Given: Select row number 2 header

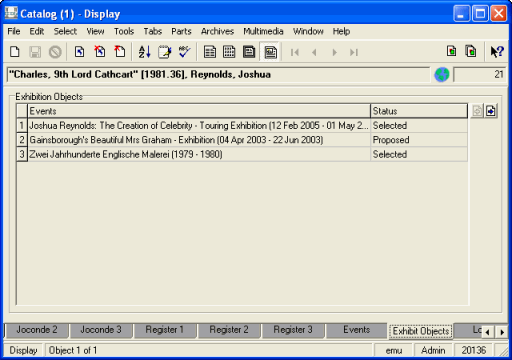Looking at the screenshot, I should pos(22,140).
